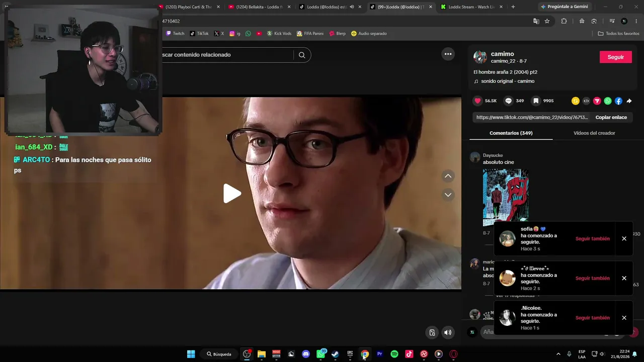Show hidden system tray icons

(558, 354)
